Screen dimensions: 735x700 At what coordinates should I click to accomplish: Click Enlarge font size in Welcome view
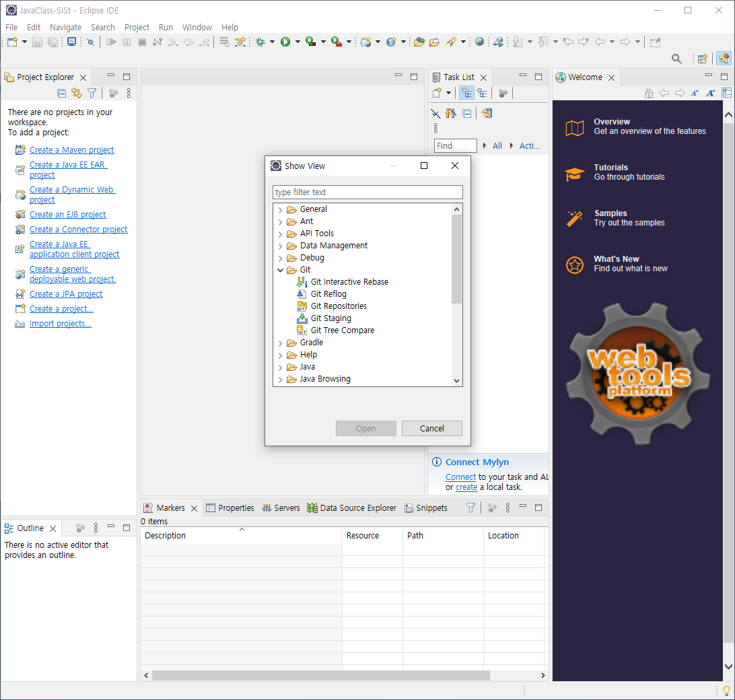711,94
